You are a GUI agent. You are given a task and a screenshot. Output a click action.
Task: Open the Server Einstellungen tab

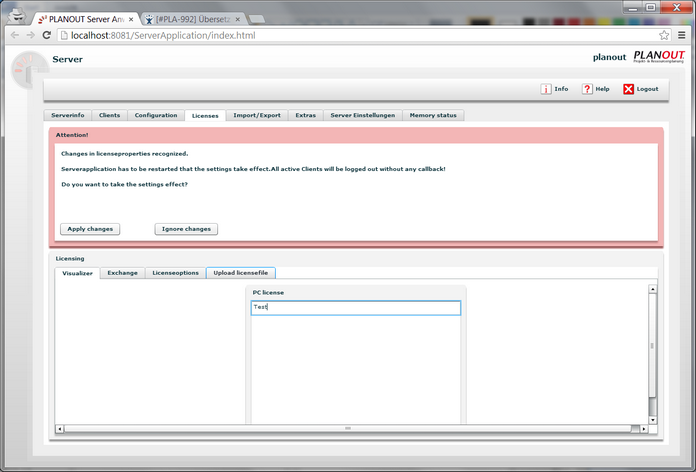[x=363, y=115]
